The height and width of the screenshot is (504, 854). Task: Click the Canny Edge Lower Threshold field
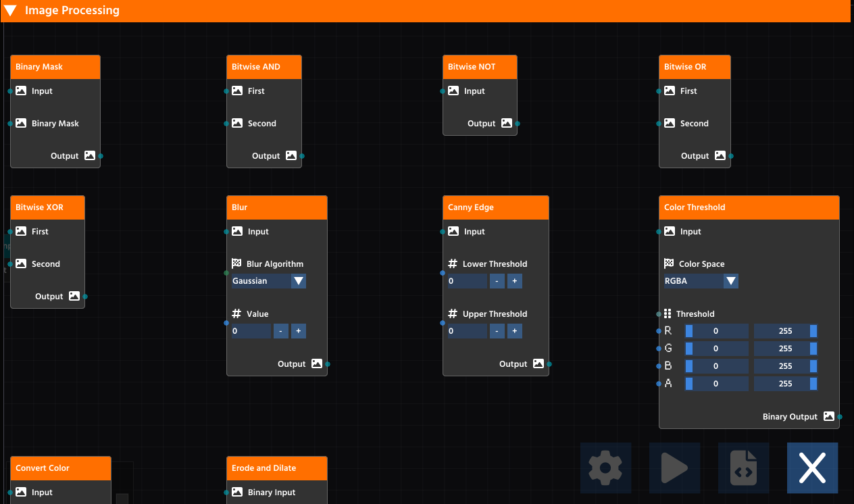point(466,281)
